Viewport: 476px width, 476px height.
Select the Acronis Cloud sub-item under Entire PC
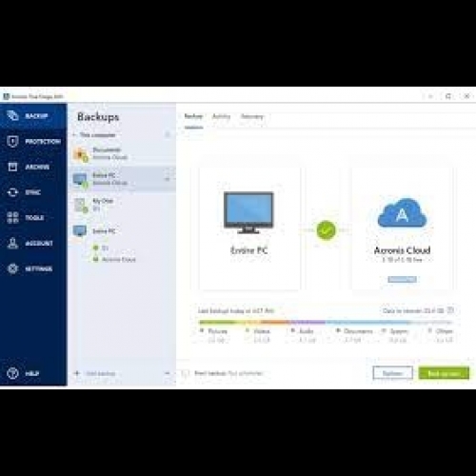tap(114, 259)
